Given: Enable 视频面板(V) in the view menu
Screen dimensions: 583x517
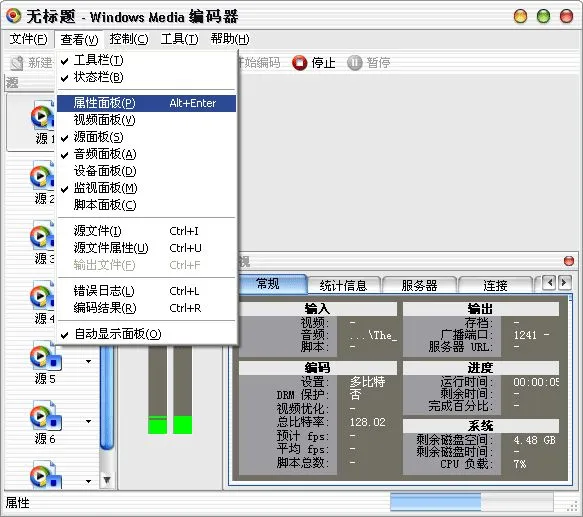Looking at the screenshot, I should pos(146,120).
